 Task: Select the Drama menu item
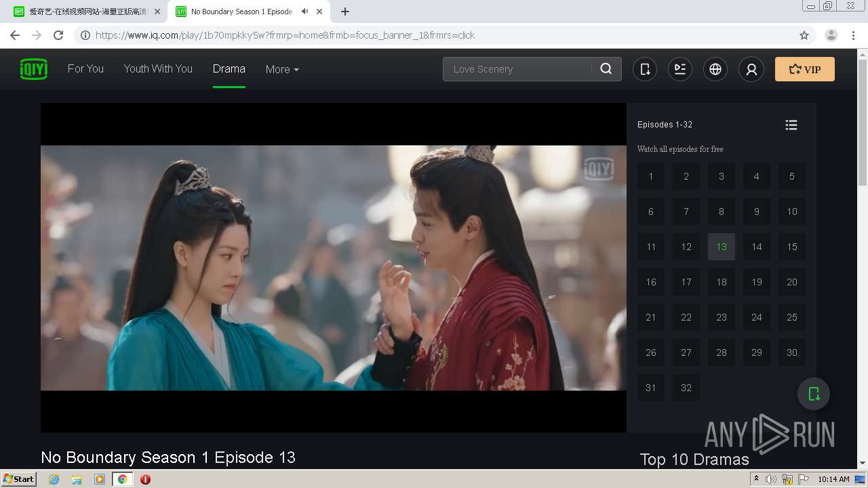coord(229,68)
